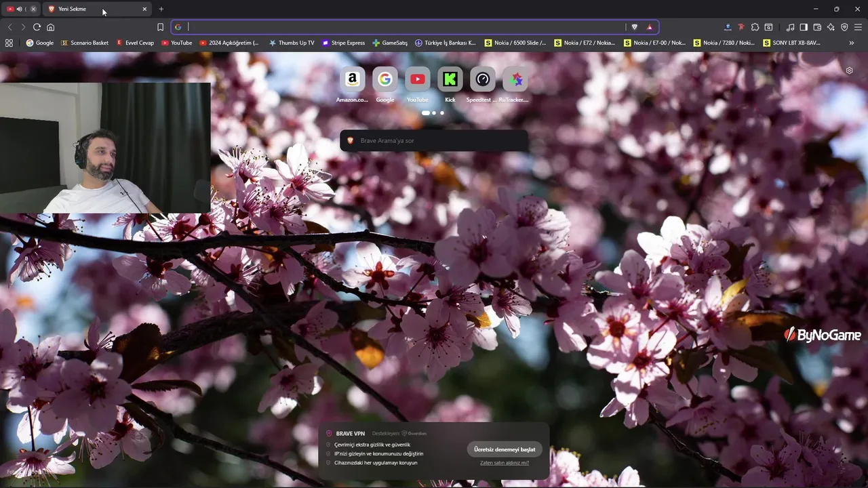Screen dimensions: 868x488
Task: Bookmark this page icon
Action: (x=161, y=27)
